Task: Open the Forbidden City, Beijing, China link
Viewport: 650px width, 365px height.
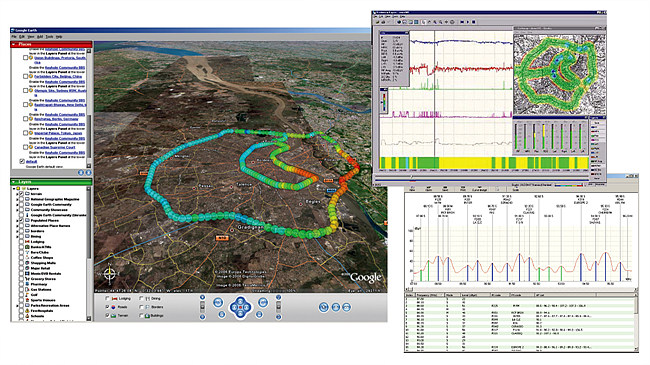Action: 58,76
